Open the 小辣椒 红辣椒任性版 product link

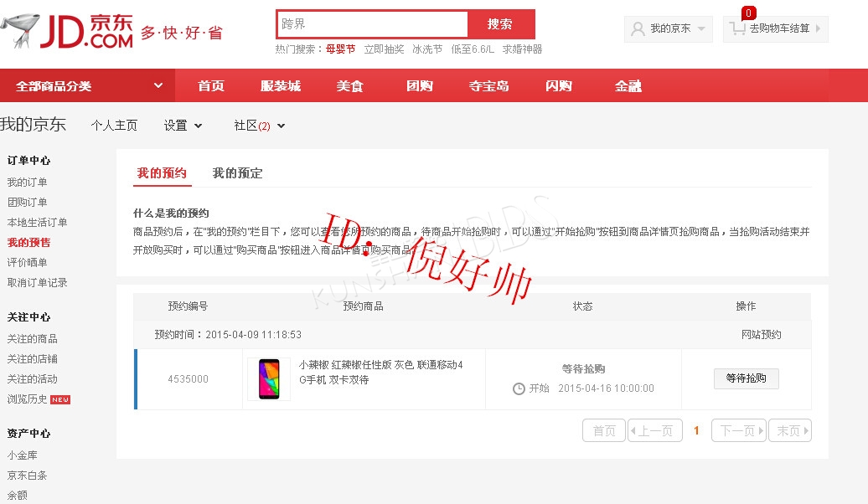click(381, 373)
